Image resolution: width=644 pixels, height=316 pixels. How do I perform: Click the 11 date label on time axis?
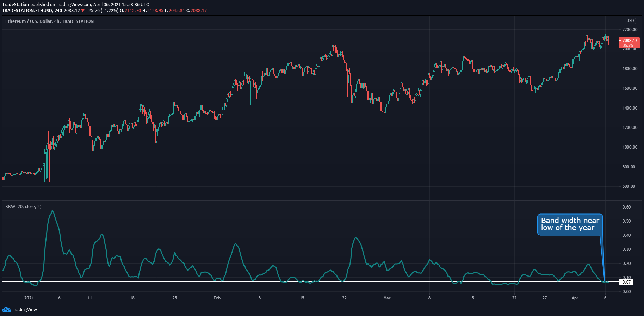point(90,298)
